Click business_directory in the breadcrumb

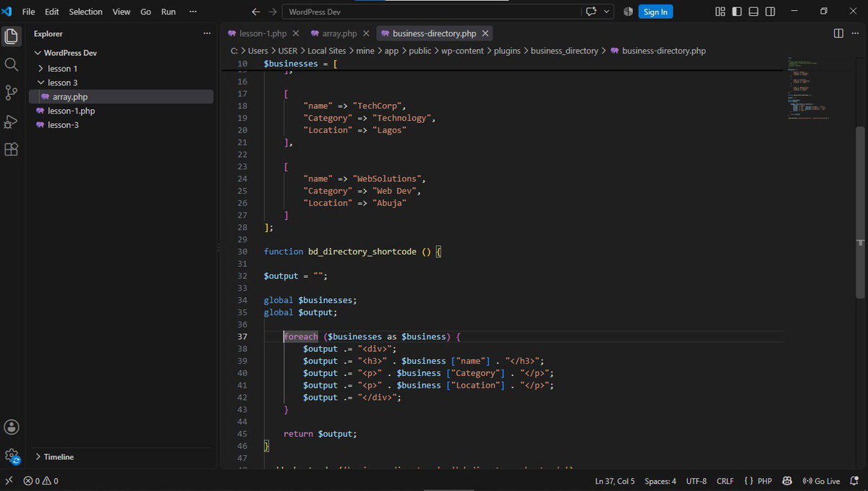coord(565,51)
